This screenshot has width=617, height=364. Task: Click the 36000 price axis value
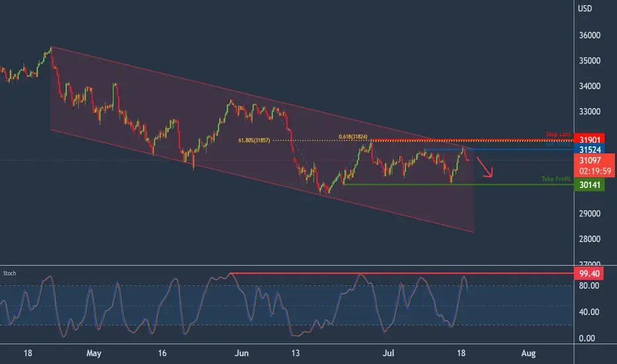[589, 35]
